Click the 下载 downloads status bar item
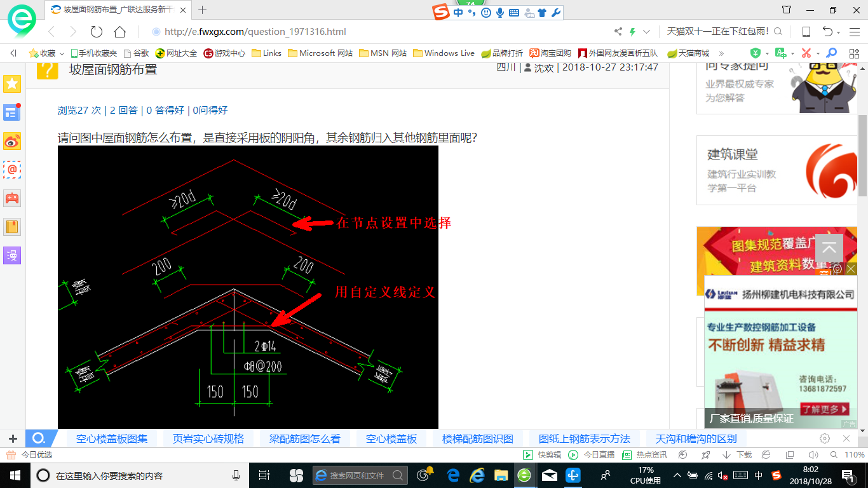868x488 pixels. pyautogui.click(x=737, y=455)
